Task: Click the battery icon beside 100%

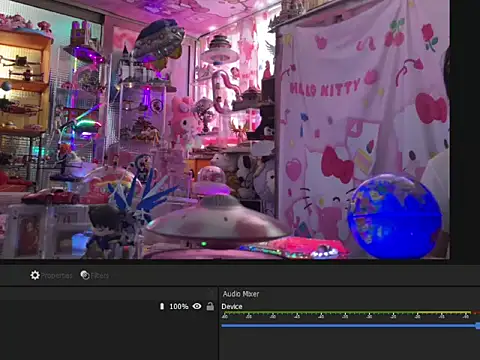Action: point(162,306)
